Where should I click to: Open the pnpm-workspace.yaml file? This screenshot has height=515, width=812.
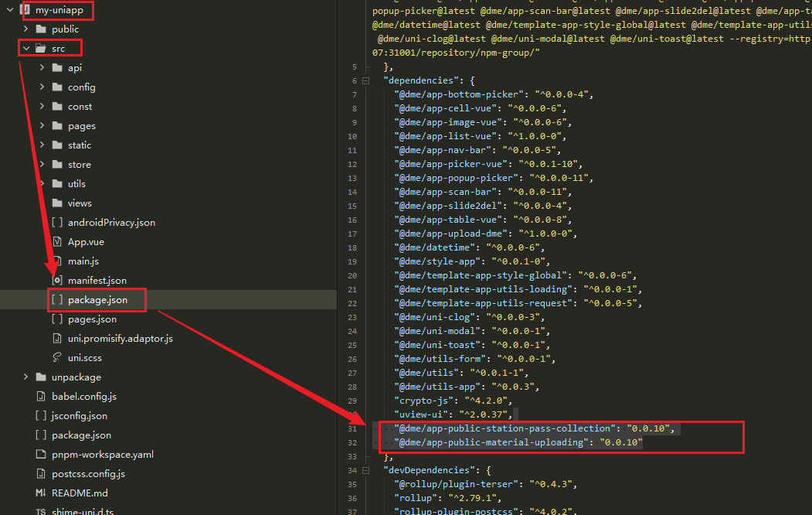(102, 455)
